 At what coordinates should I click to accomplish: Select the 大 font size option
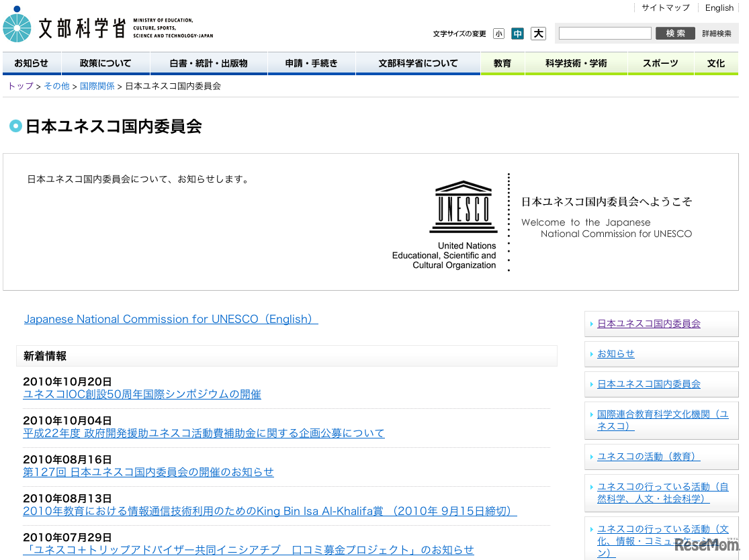click(x=537, y=33)
